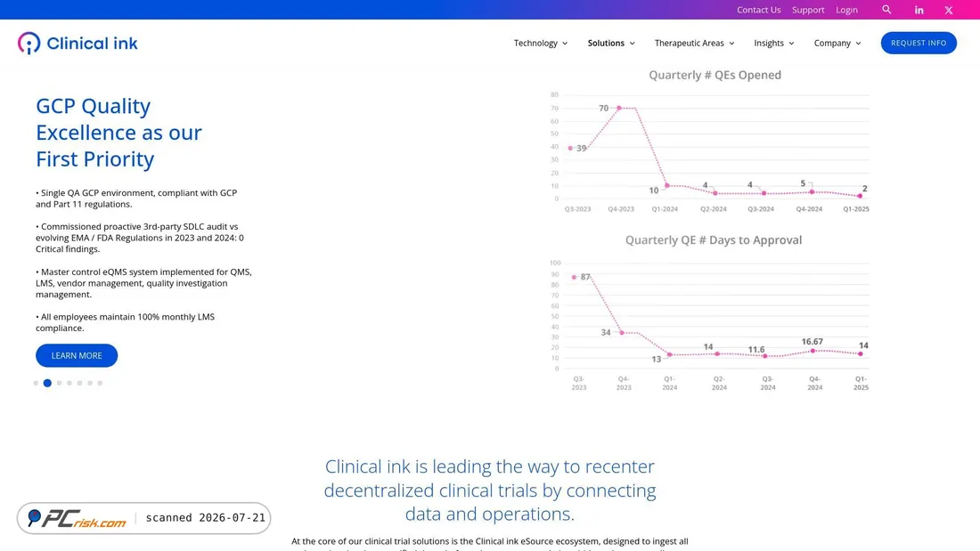
Task: Click the 87 data point in Days to Approval chart
Action: [x=574, y=278]
